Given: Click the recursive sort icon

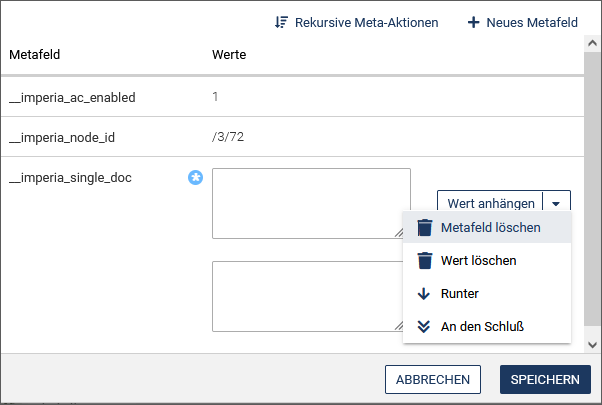Looking at the screenshot, I should [x=281, y=23].
